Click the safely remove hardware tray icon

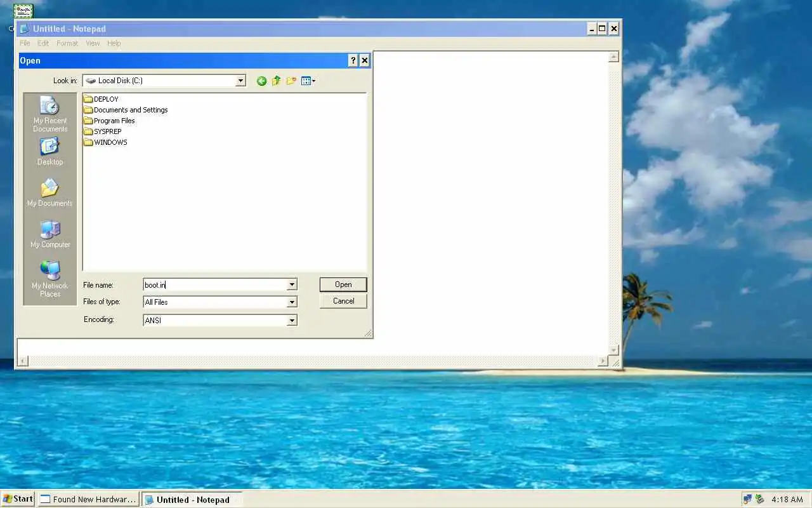(x=759, y=499)
